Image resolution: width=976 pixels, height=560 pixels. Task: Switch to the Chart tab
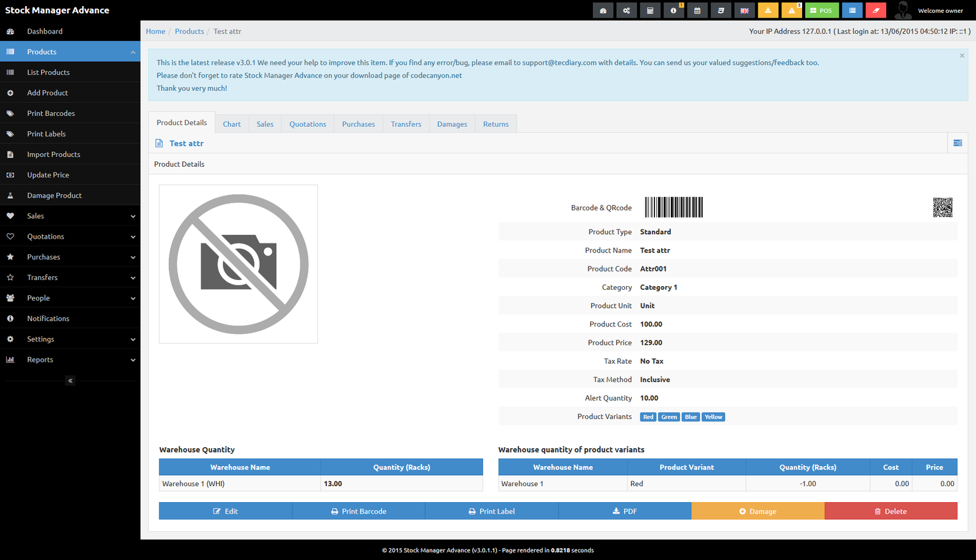(x=232, y=124)
